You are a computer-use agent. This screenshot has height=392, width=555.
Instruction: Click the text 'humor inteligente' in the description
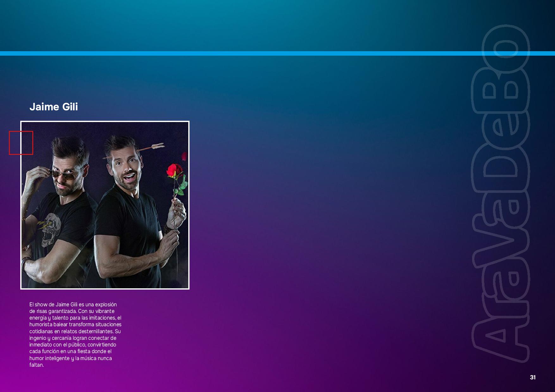point(49,358)
